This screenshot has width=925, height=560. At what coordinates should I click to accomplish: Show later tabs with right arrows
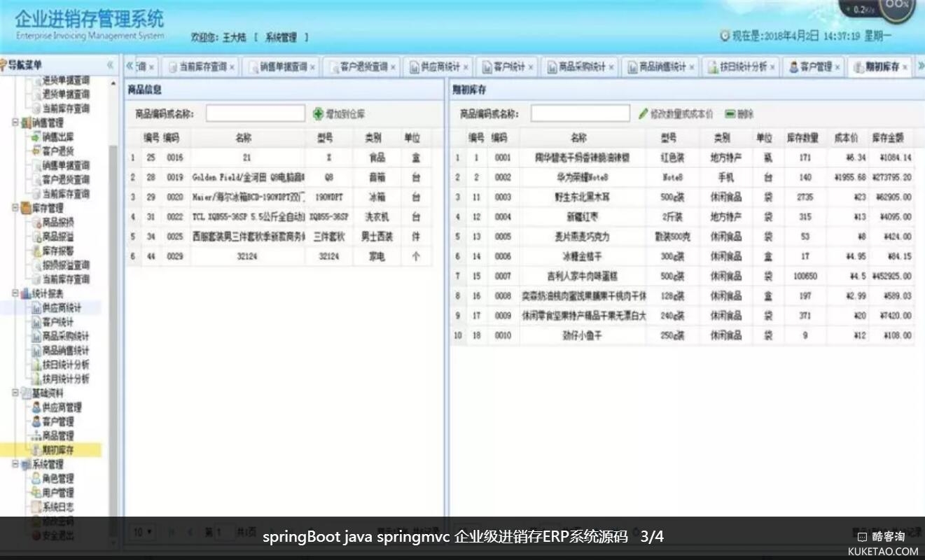(920, 66)
